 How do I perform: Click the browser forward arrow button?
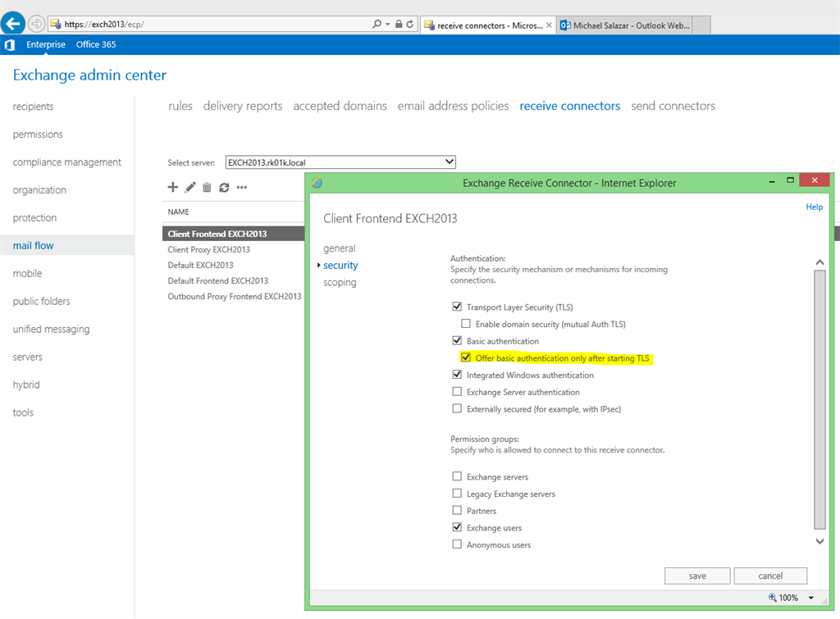pos(36,24)
